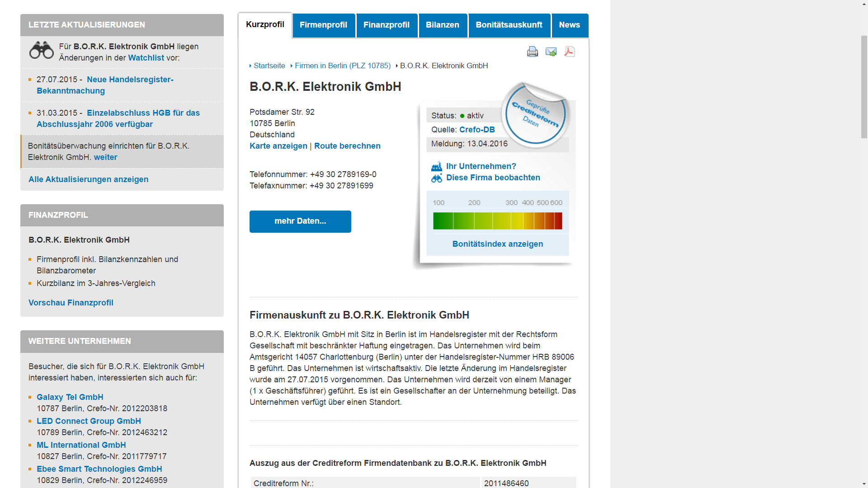Image resolution: width=868 pixels, height=488 pixels.
Task: Open LED Connect Group GmbH link
Action: coord(89,421)
